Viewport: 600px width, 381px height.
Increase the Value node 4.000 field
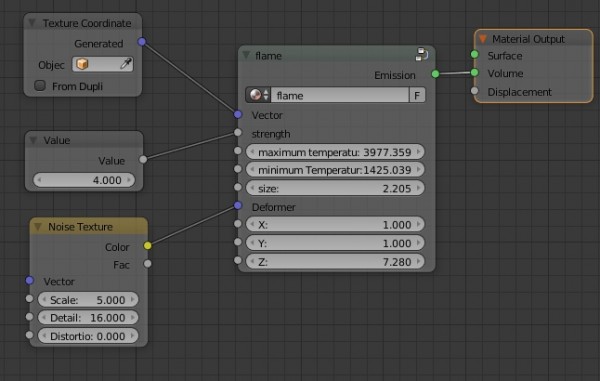(129, 179)
